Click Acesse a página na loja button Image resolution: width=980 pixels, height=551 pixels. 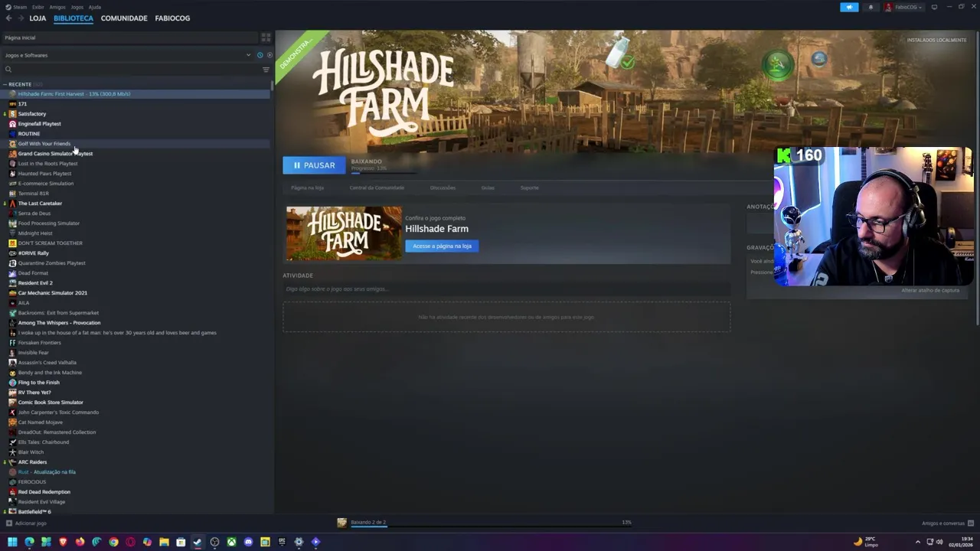[x=442, y=246]
